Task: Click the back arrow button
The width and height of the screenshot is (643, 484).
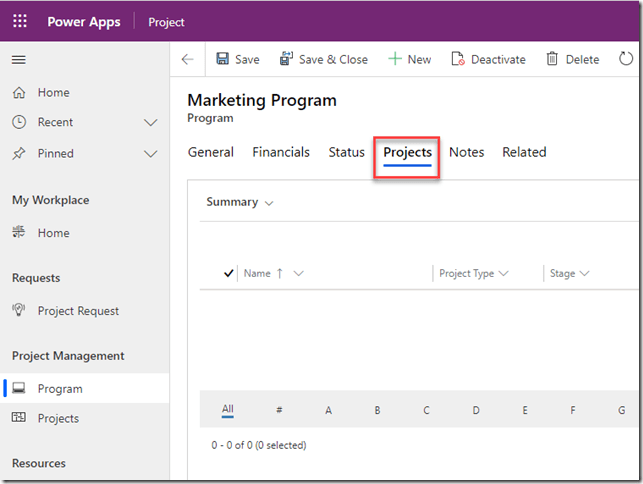Action: [187, 60]
